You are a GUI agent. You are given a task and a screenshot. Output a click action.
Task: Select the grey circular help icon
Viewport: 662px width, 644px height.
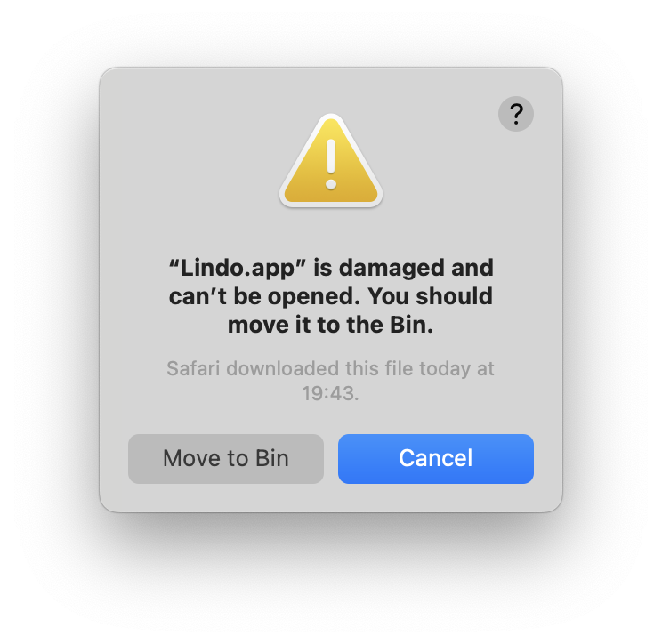pos(515,114)
